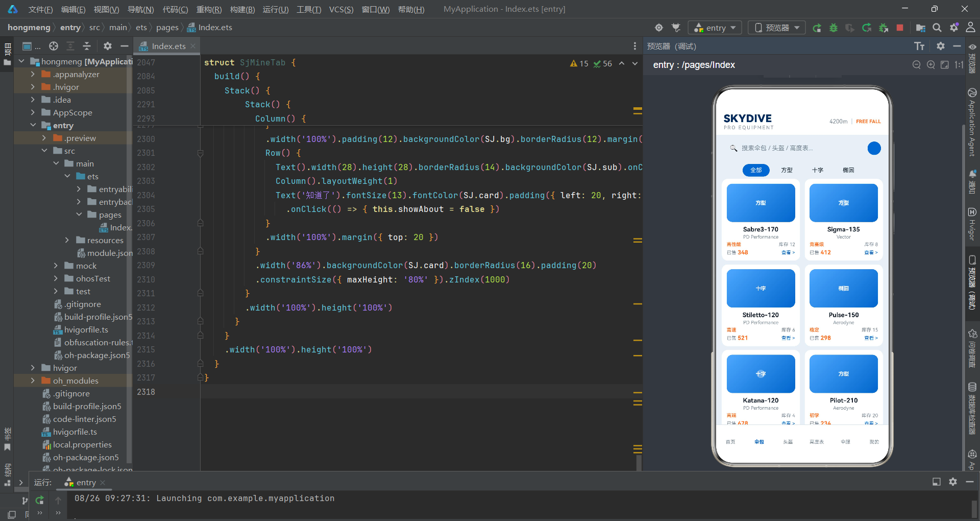
Task: Select opened file in project tree icon
Action: [x=54, y=46]
